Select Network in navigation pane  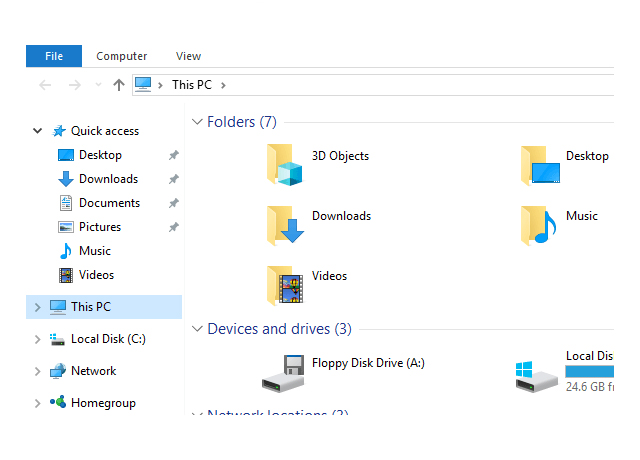pos(93,371)
